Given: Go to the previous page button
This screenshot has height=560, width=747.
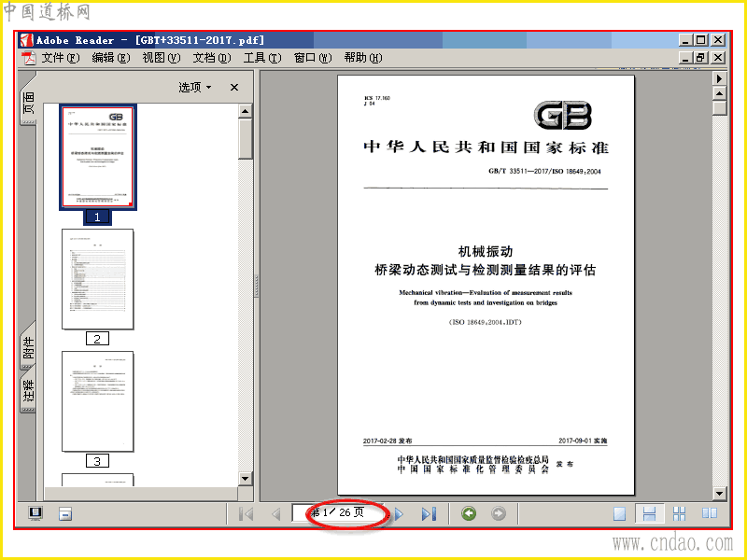Looking at the screenshot, I should point(275,514).
